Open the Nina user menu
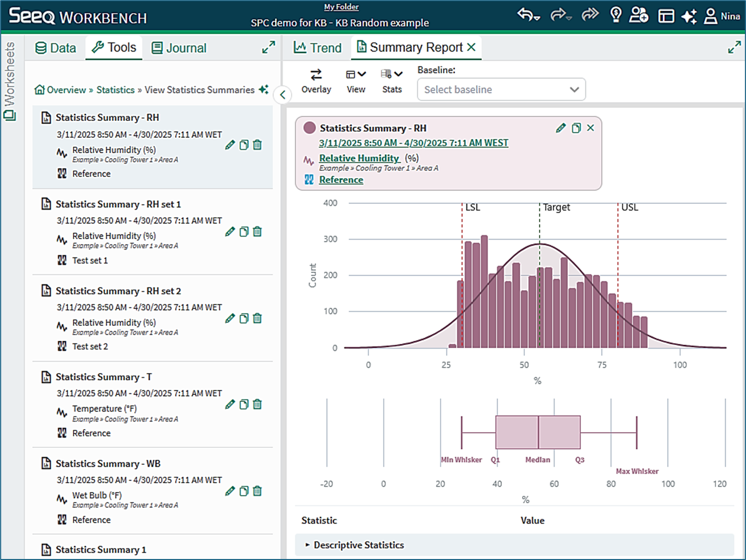 [723, 16]
